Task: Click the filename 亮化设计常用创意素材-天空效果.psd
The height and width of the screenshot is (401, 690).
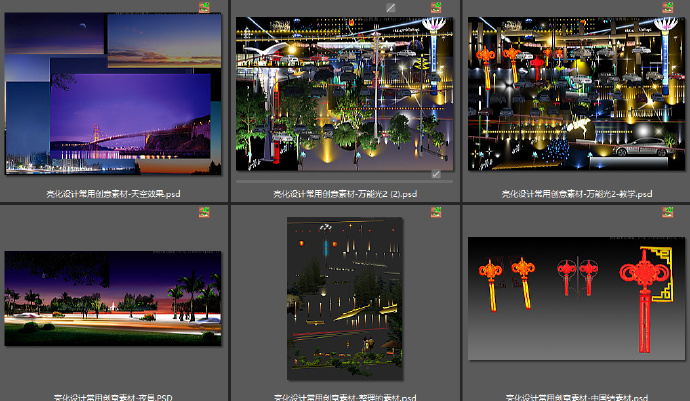Action: click(114, 194)
